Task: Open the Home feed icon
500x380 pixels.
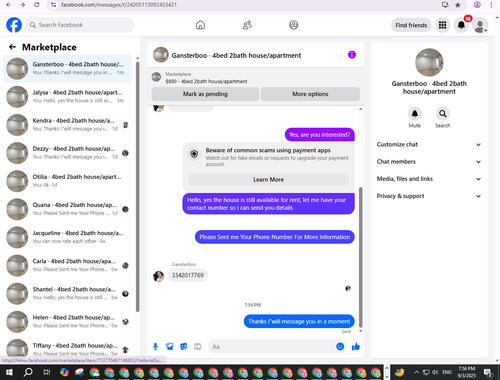Action: point(200,25)
